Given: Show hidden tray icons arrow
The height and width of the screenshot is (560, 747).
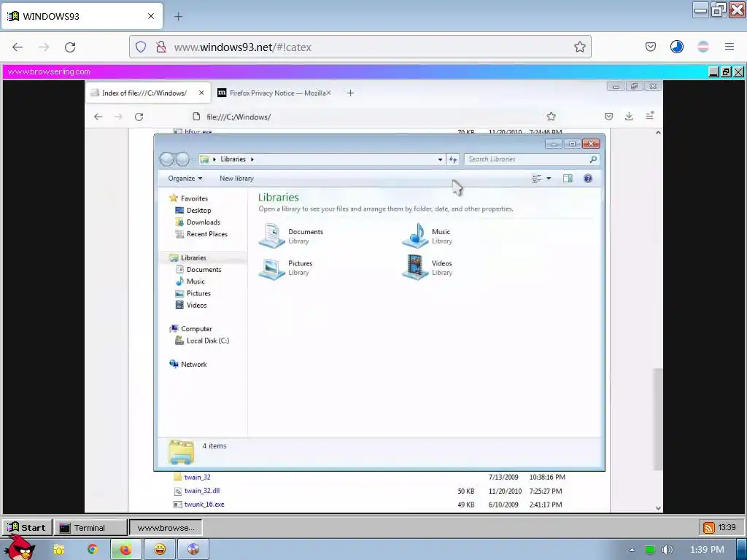Looking at the screenshot, I should (x=632, y=550).
